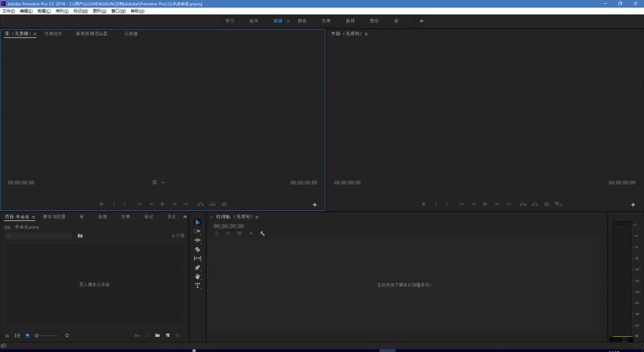Screen dimensions: 644x352
Task: Click the New Bin folder icon
Action: pos(158,336)
